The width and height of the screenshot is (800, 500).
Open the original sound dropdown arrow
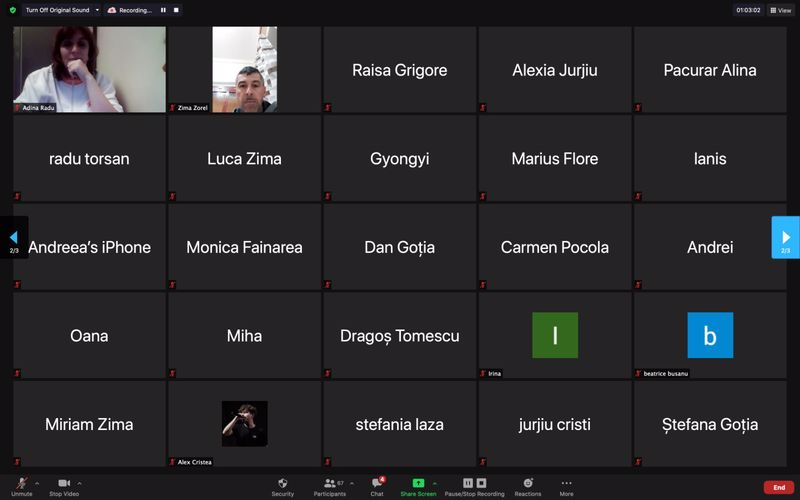click(97, 10)
